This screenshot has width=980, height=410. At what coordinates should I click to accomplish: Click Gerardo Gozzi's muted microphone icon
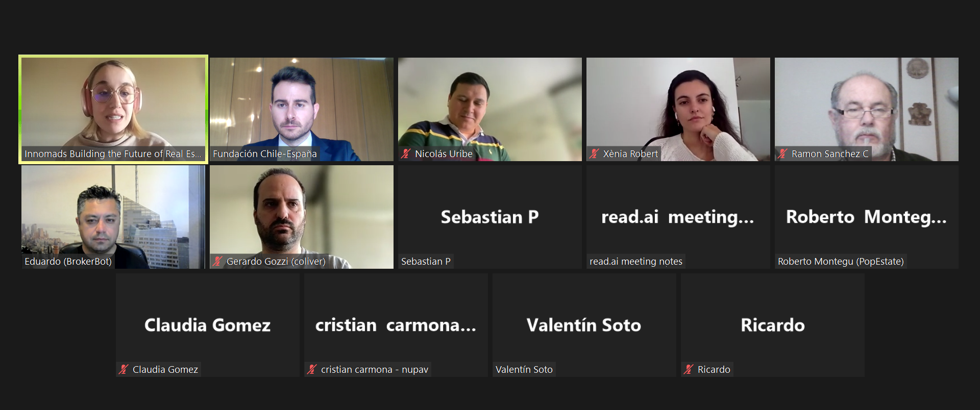point(217,261)
